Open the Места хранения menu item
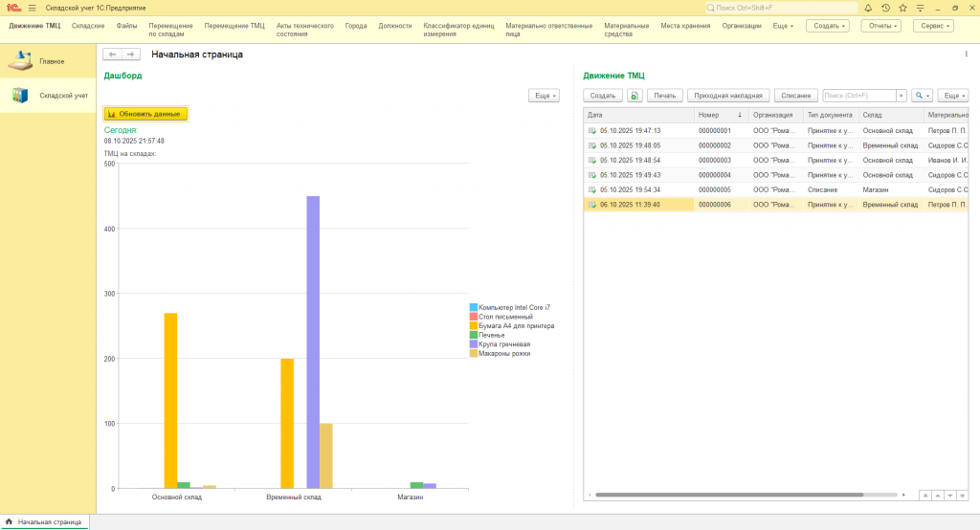The image size is (980, 530). point(685,26)
